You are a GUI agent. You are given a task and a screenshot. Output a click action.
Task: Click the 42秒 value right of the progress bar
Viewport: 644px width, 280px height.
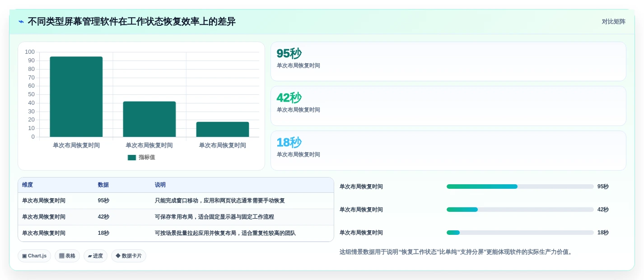pos(603,210)
